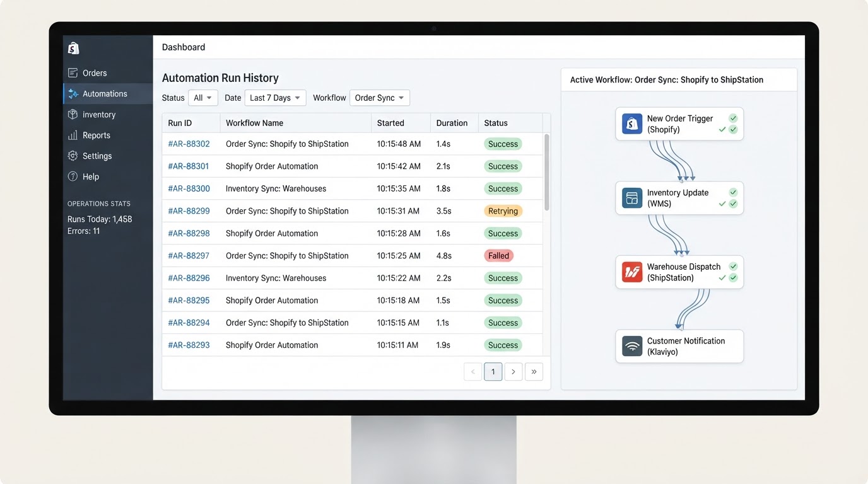Open the Status filter dropdown
868x484 pixels.
(x=202, y=98)
